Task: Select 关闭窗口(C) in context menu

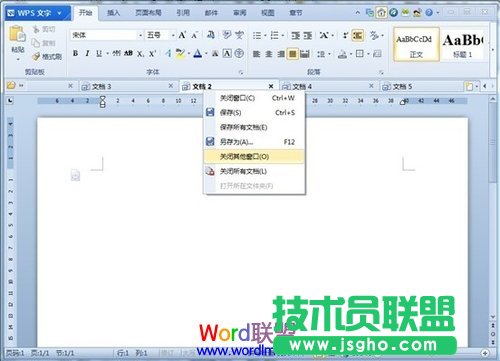Action: coord(254,98)
